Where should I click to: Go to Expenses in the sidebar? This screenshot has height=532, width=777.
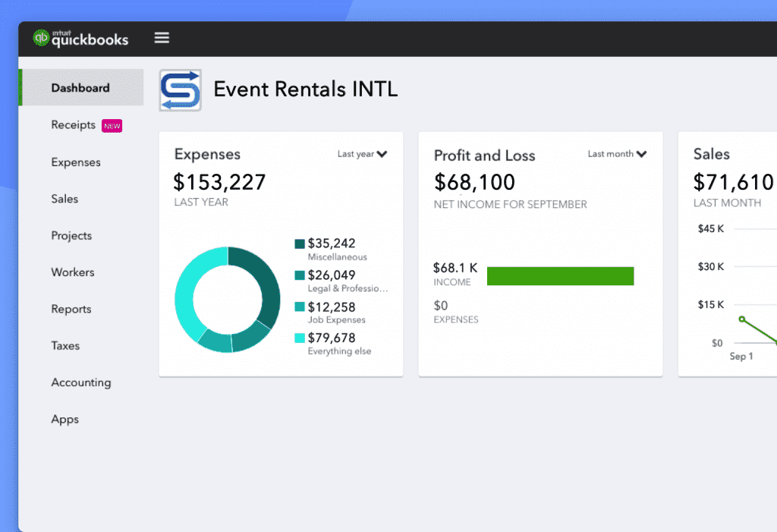click(x=76, y=162)
